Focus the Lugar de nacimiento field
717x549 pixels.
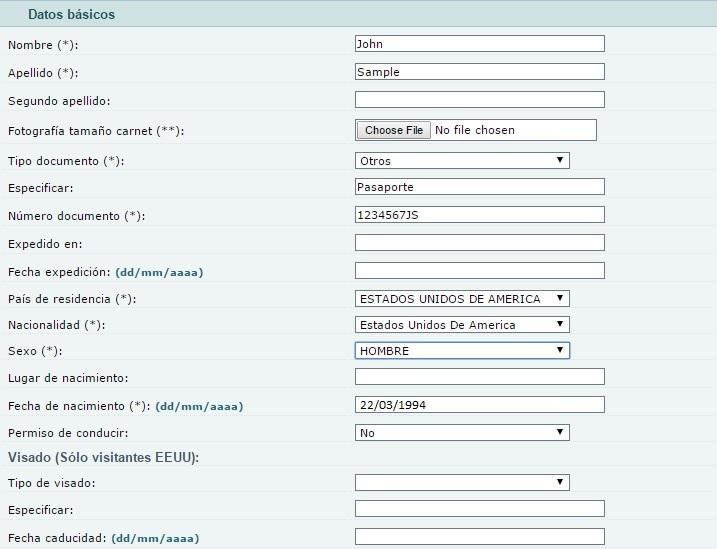pyautogui.click(x=480, y=377)
